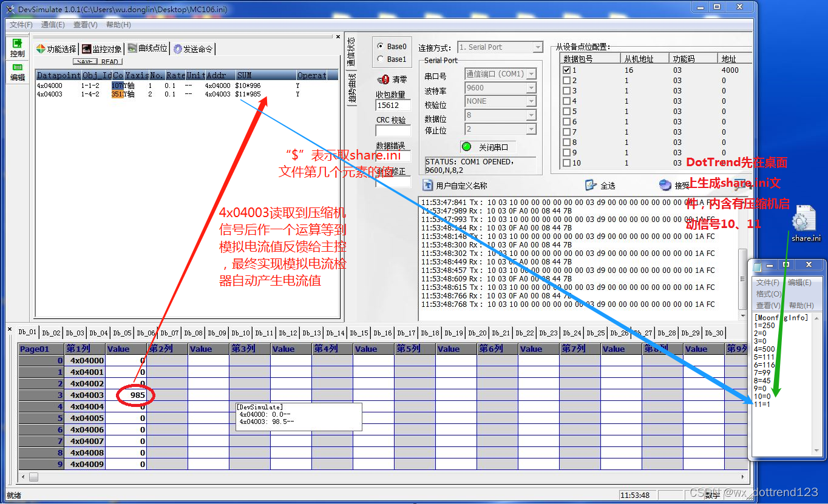Click the 985 value cell for 4x04003
Viewport: 828px width, 504px height.
click(126, 395)
